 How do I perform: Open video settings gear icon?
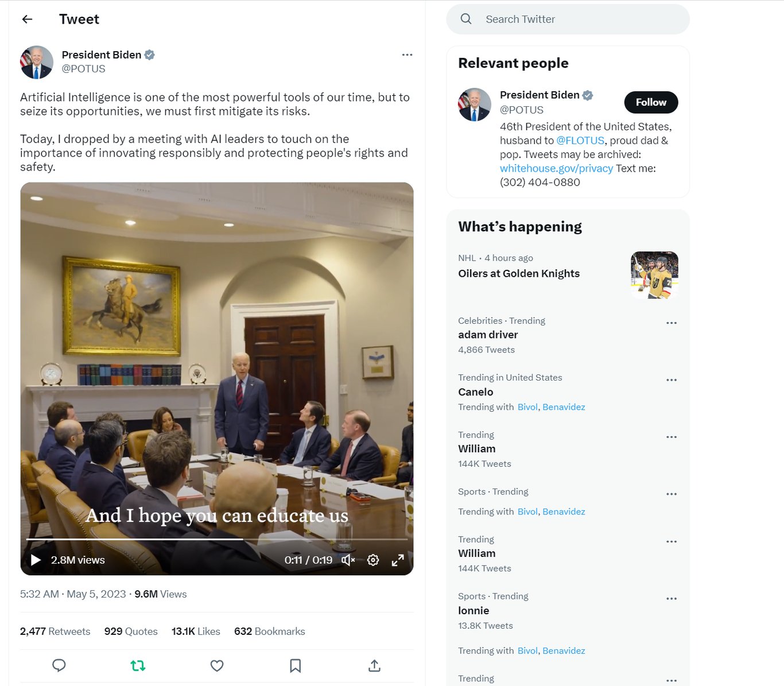[x=373, y=560]
